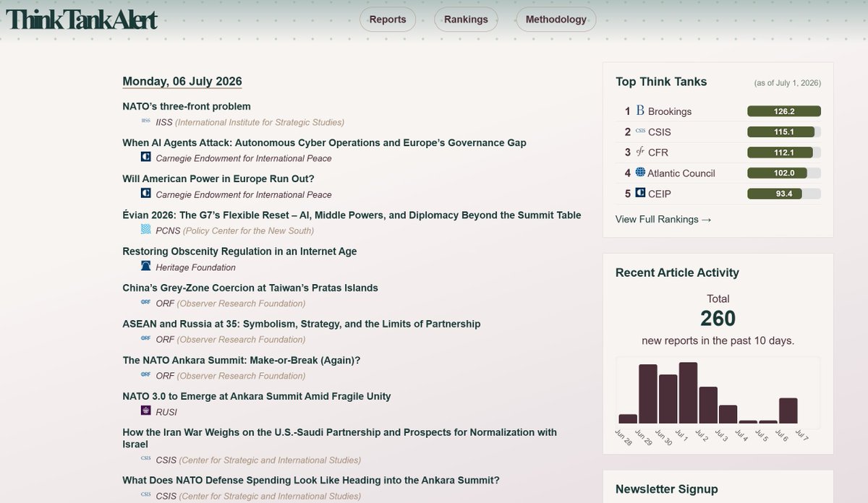Click the CFR icon in rankings

(x=640, y=152)
